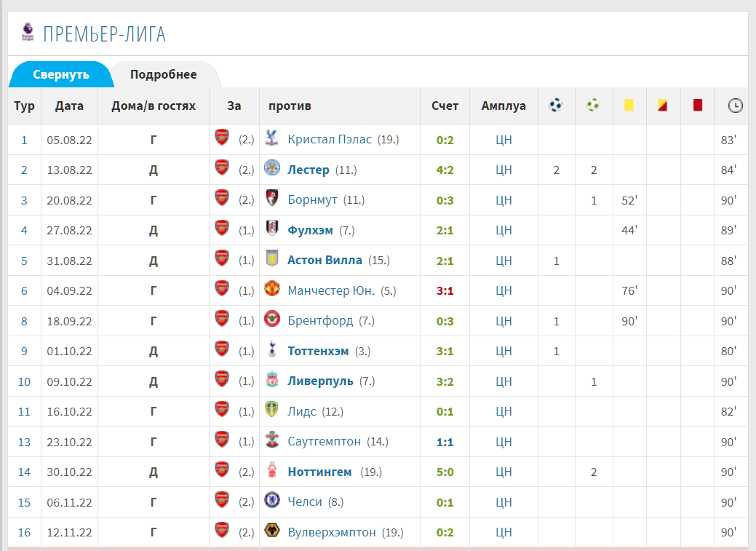Open round 14 matchday link
The image size is (756, 551).
click(24, 472)
